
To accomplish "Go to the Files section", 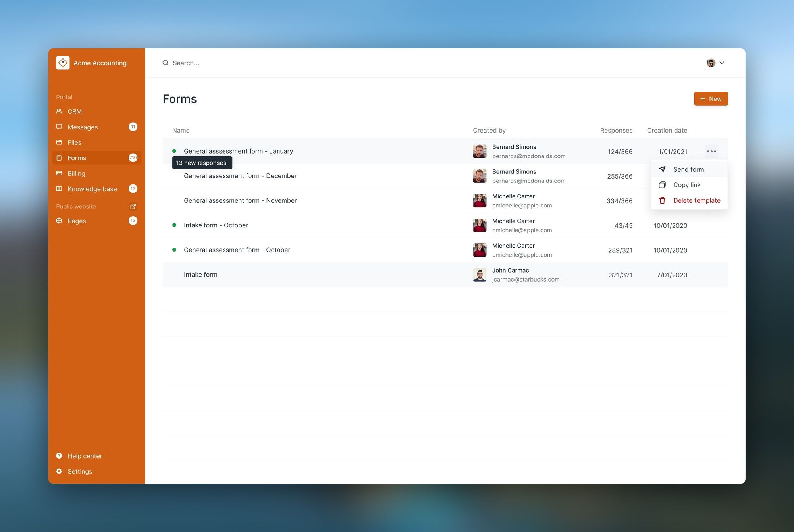I will click(x=74, y=142).
